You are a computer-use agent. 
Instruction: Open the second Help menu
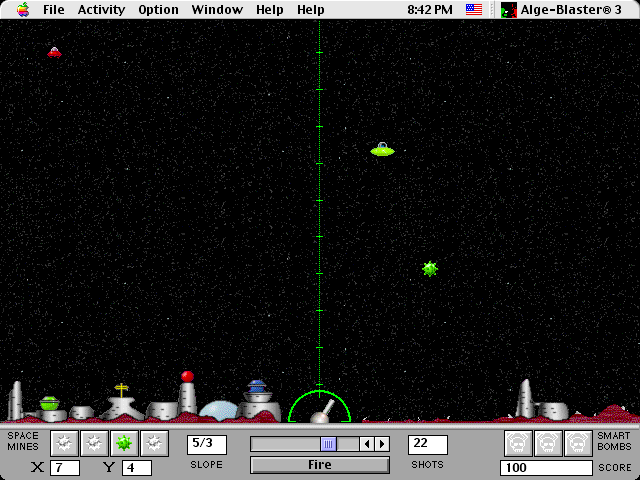pyautogui.click(x=311, y=9)
